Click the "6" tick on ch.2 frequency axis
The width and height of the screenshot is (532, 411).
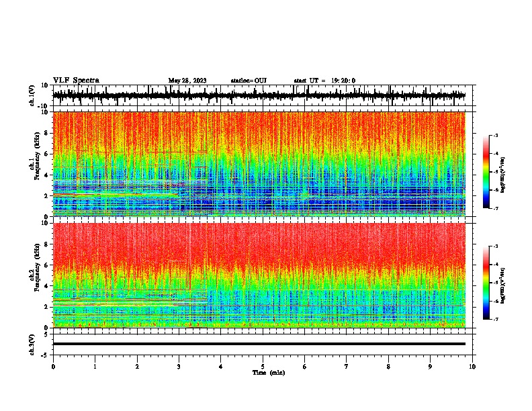pos(46,265)
